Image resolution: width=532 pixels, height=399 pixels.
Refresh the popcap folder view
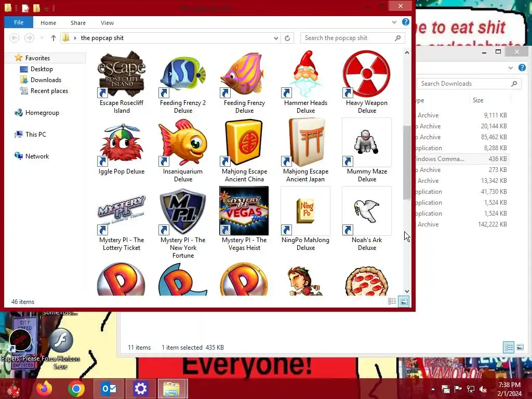click(x=287, y=38)
